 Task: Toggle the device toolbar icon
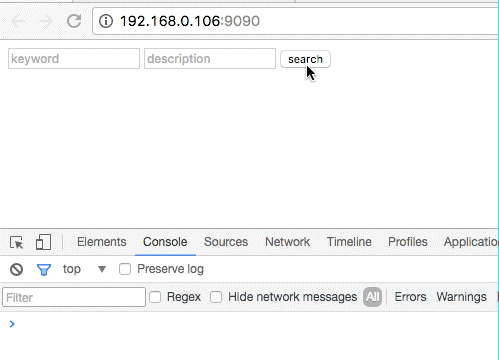click(43, 242)
